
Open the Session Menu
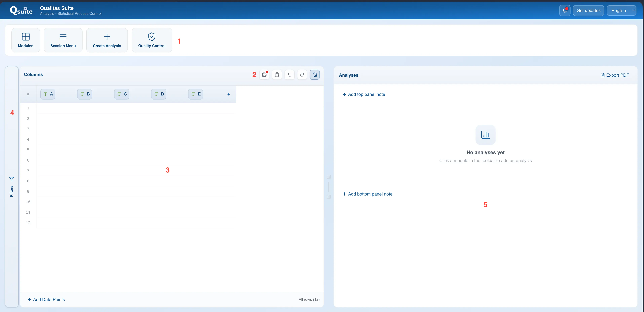(63, 40)
